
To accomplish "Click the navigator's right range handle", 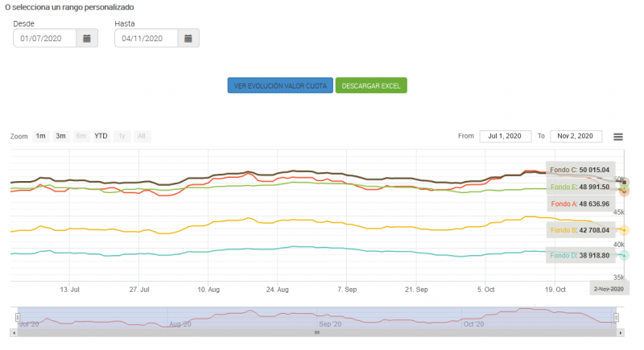I will click(x=616, y=317).
